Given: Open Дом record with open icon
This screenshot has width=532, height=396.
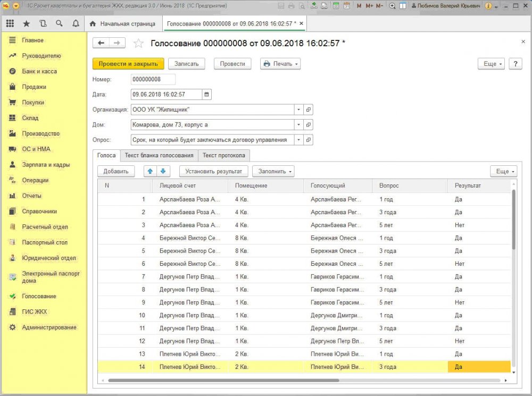Looking at the screenshot, I should click(308, 125).
